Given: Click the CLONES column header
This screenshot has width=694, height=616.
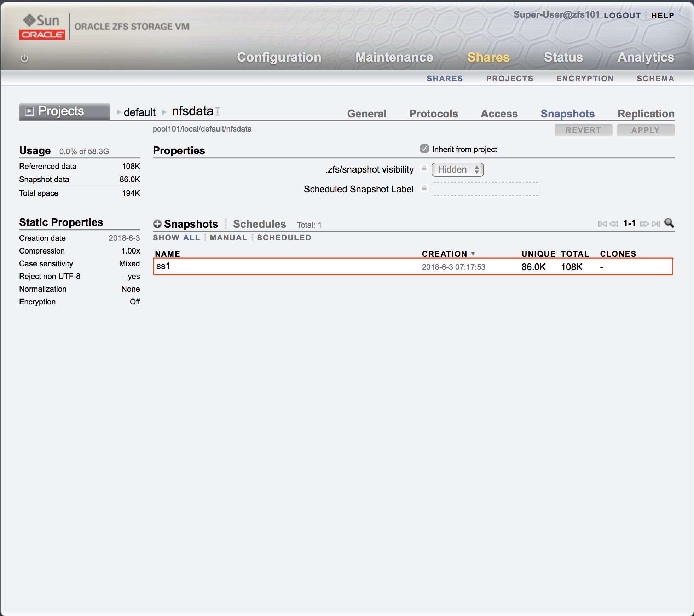Looking at the screenshot, I should click(618, 254).
